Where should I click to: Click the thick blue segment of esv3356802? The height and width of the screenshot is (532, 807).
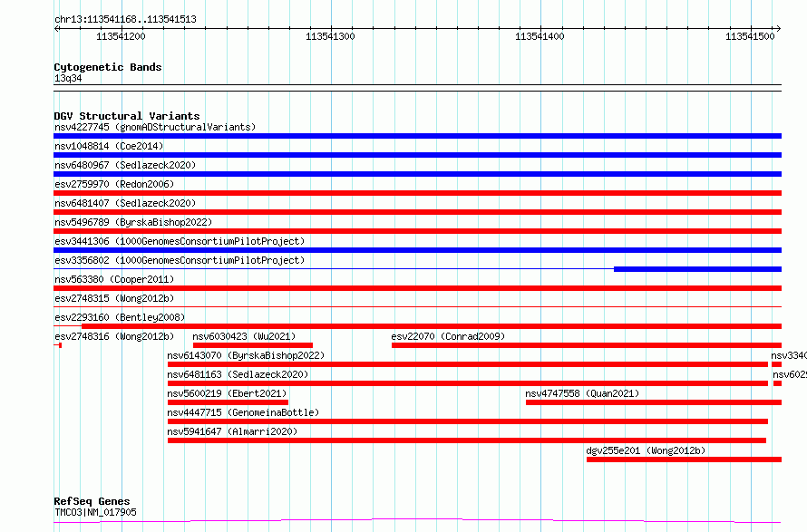pyautogui.click(x=698, y=269)
